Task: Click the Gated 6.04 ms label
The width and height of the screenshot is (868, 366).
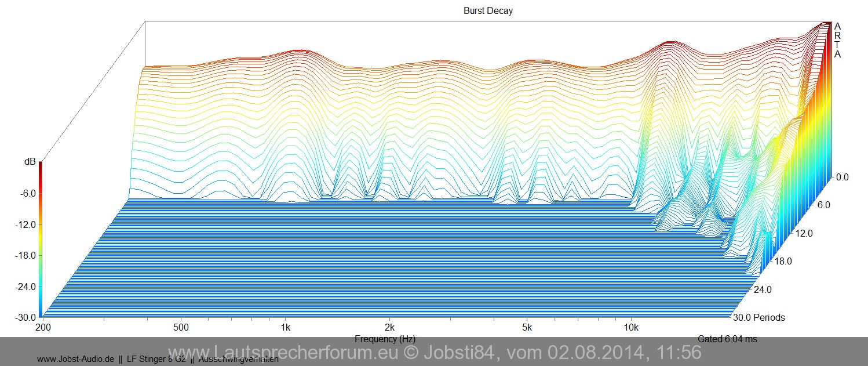Action: tap(727, 339)
